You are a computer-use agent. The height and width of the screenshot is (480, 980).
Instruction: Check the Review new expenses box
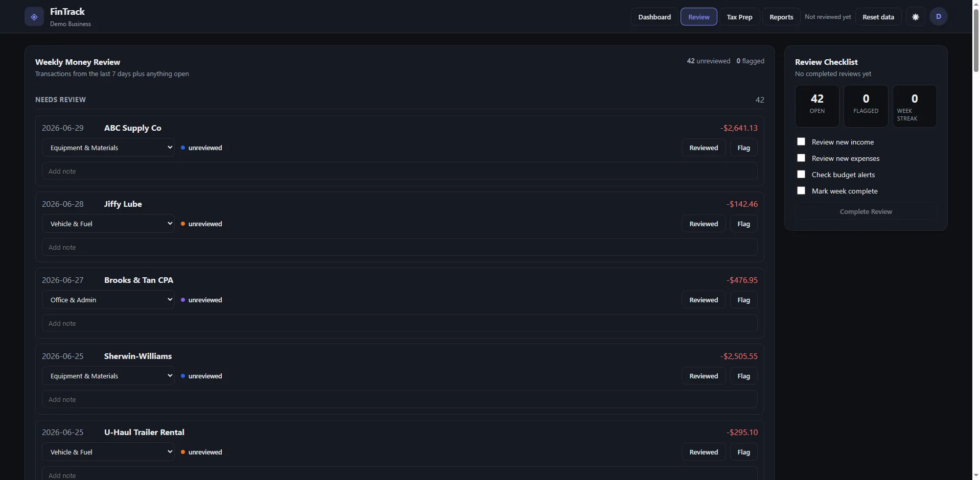point(801,158)
